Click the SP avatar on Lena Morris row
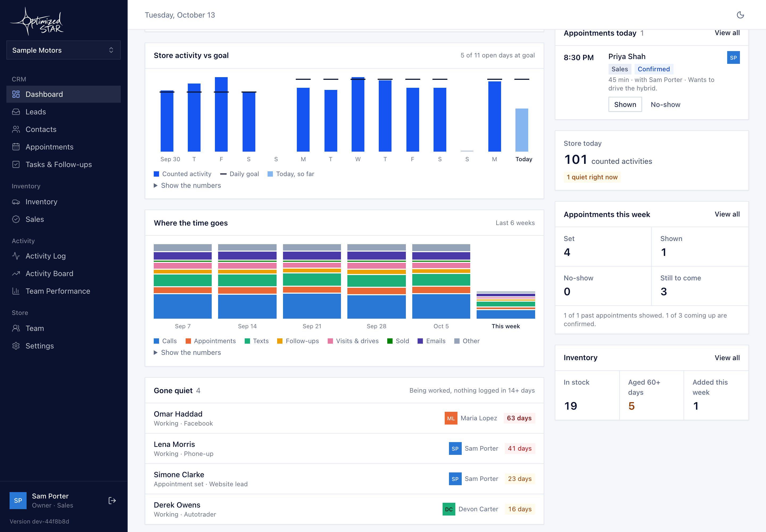Viewport: 766px width, 532px height. (455, 449)
